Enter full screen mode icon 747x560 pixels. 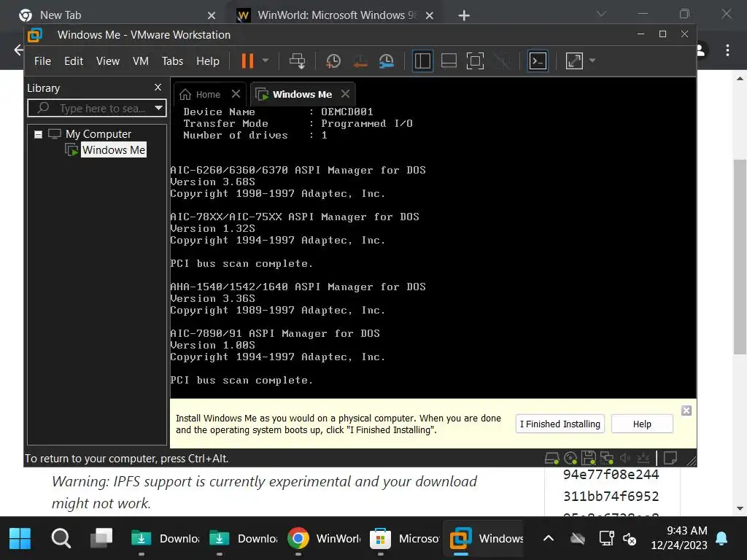475,61
